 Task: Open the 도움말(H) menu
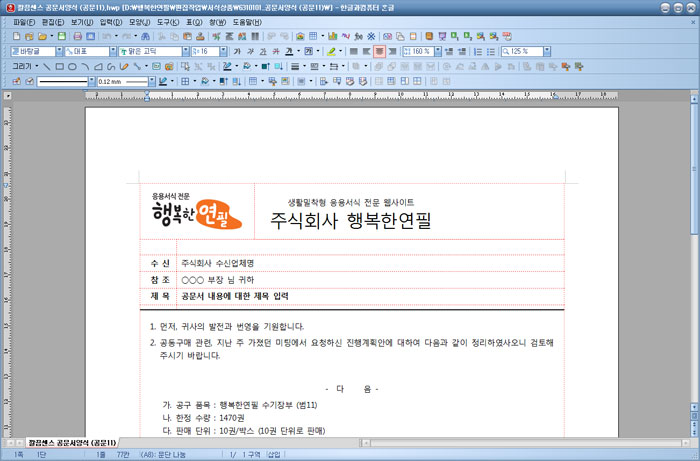pyautogui.click(x=247, y=22)
